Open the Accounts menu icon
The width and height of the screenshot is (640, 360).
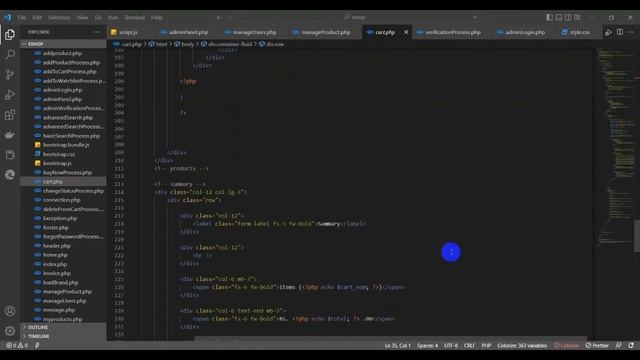[x=10, y=311]
